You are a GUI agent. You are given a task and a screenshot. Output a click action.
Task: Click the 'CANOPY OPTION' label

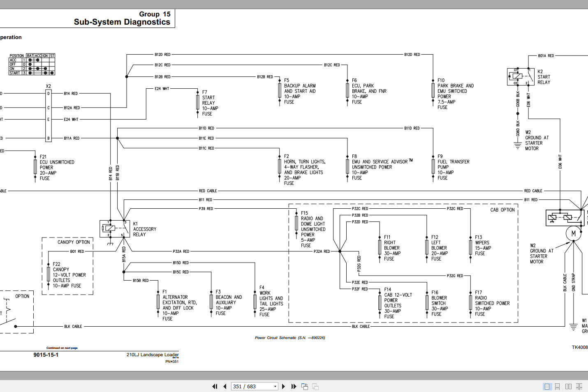[x=74, y=242]
